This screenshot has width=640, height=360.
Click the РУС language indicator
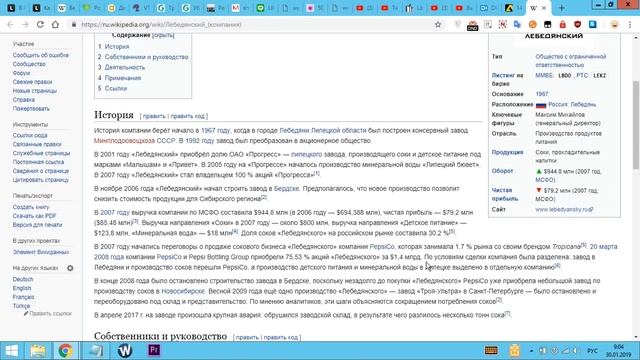(x=592, y=351)
